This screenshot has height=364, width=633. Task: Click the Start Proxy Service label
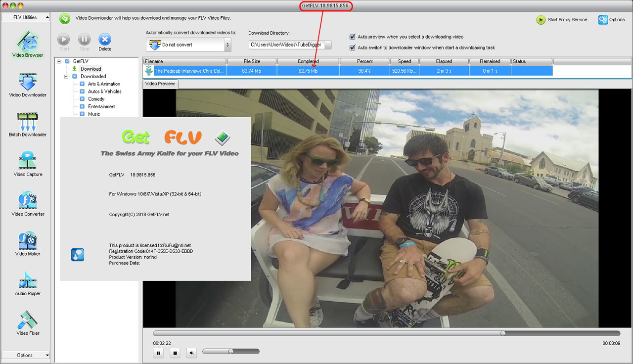coord(567,20)
